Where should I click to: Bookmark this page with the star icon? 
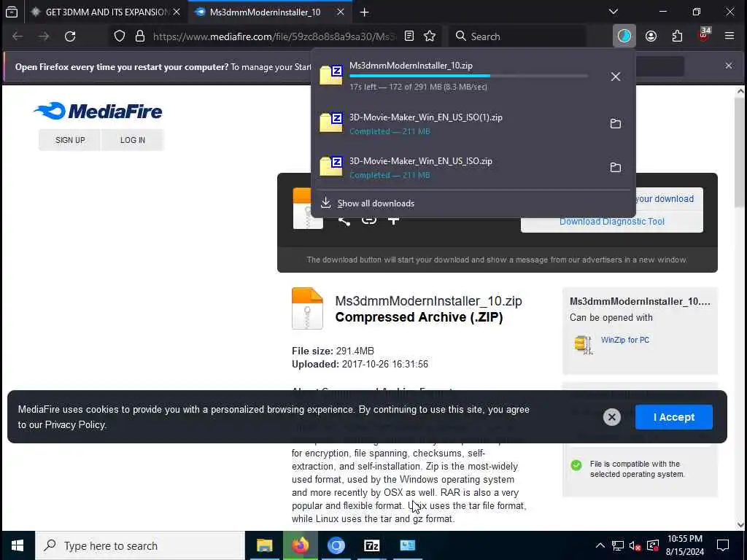click(x=430, y=36)
